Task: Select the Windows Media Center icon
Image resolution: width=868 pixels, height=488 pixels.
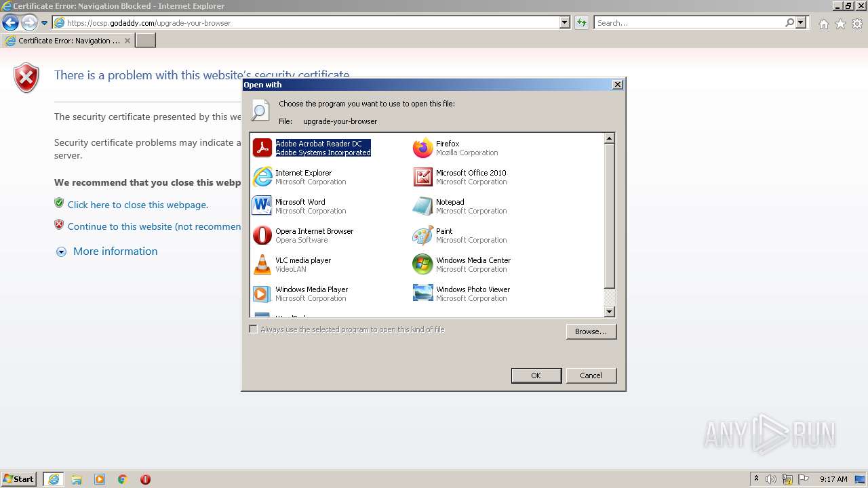Action: tap(423, 264)
